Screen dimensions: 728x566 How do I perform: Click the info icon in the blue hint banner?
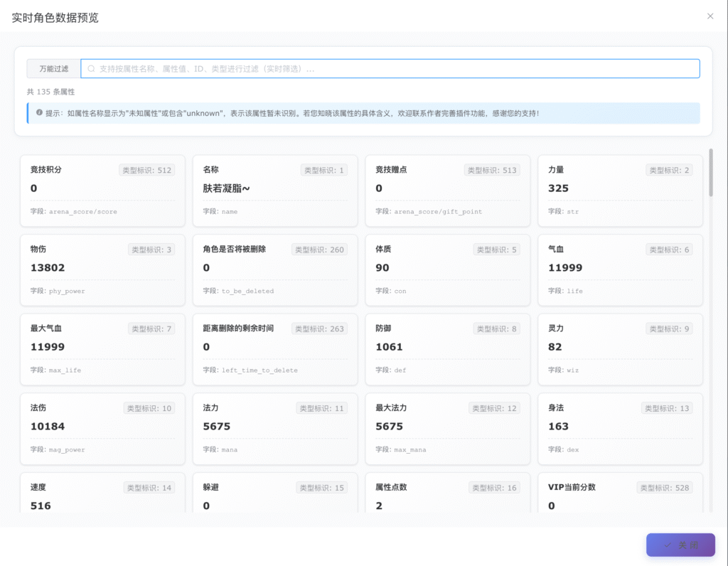tap(38, 112)
